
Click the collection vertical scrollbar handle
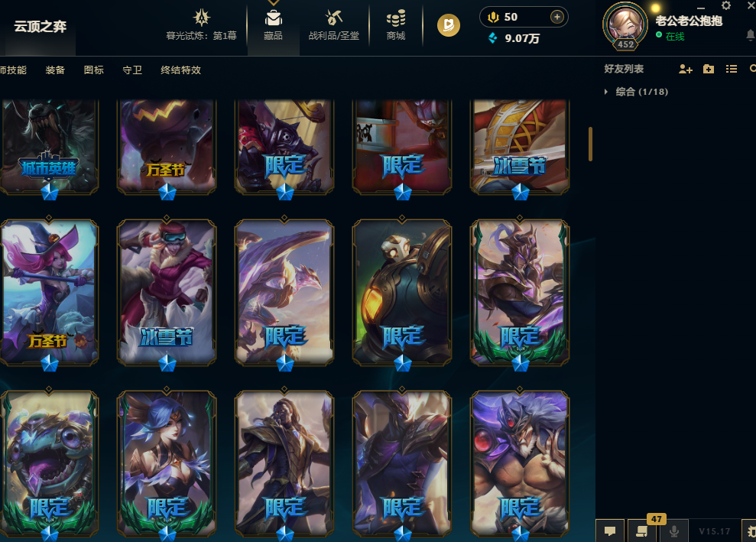[590, 144]
